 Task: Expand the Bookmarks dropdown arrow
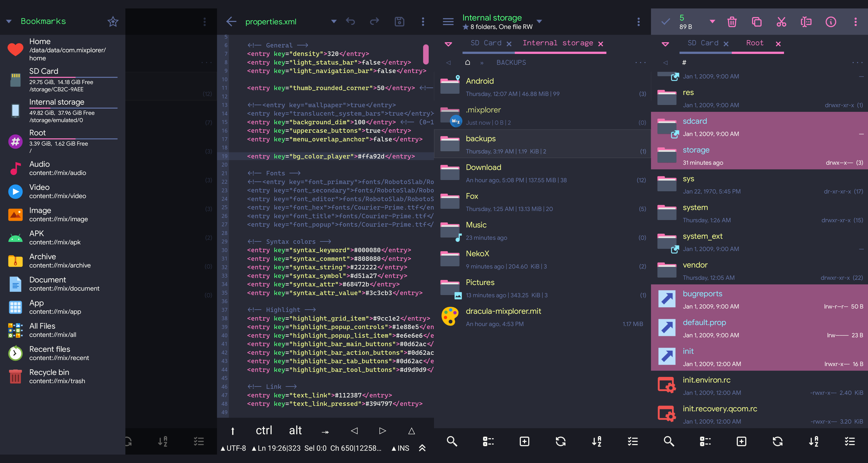tap(9, 22)
